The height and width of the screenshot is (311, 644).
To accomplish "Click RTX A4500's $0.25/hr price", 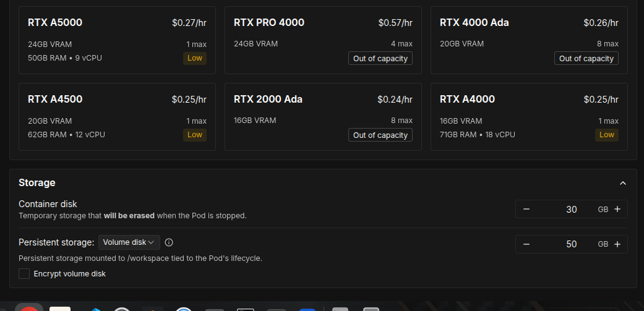I will click(189, 100).
